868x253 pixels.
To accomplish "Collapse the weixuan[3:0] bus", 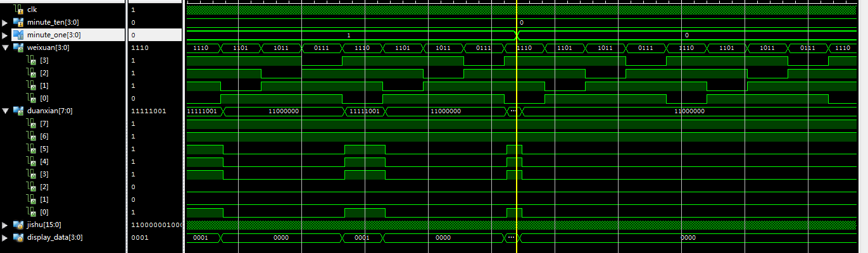I will click(6, 47).
